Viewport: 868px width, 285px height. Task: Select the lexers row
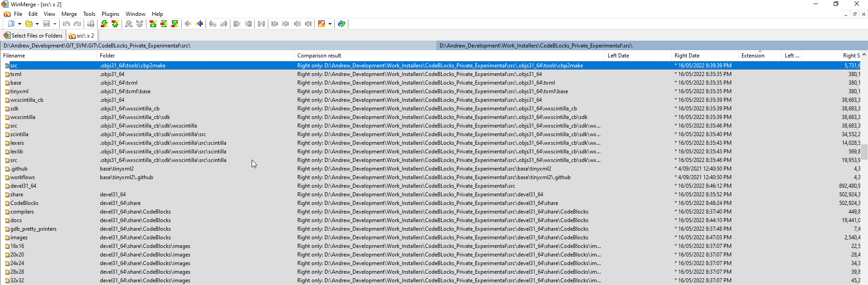click(431, 143)
